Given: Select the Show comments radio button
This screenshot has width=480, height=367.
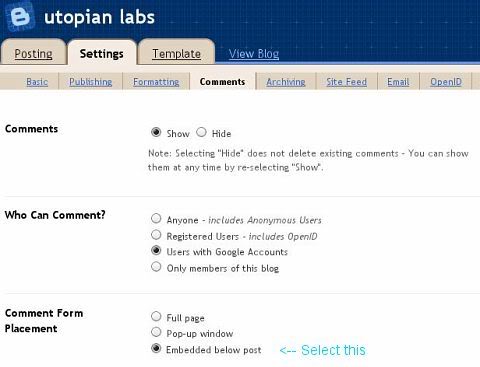Looking at the screenshot, I should click(x=156, y=132).
